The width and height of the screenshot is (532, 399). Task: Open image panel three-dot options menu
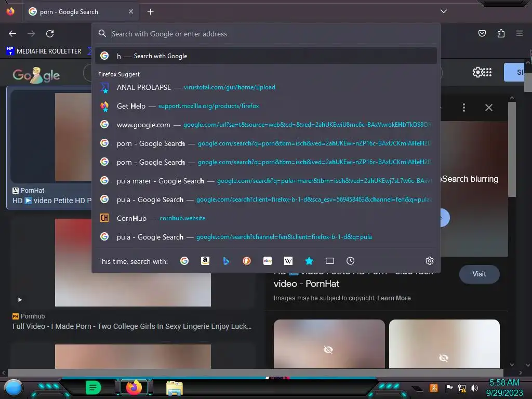click(464, 108)
